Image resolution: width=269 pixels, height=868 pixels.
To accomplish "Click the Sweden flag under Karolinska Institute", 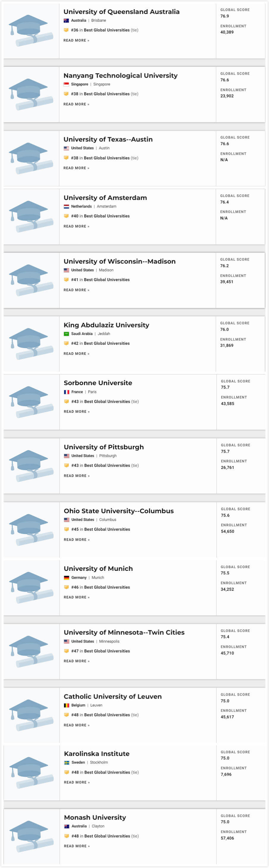I will coord(67,762).
